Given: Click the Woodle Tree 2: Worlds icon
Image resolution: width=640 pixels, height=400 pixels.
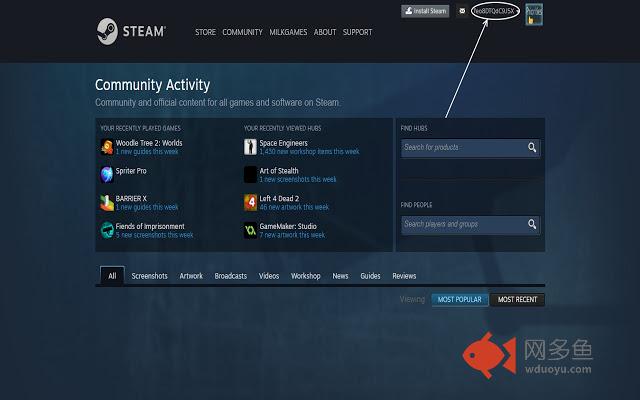Looking at the screenshot, I should pos(107,147).
